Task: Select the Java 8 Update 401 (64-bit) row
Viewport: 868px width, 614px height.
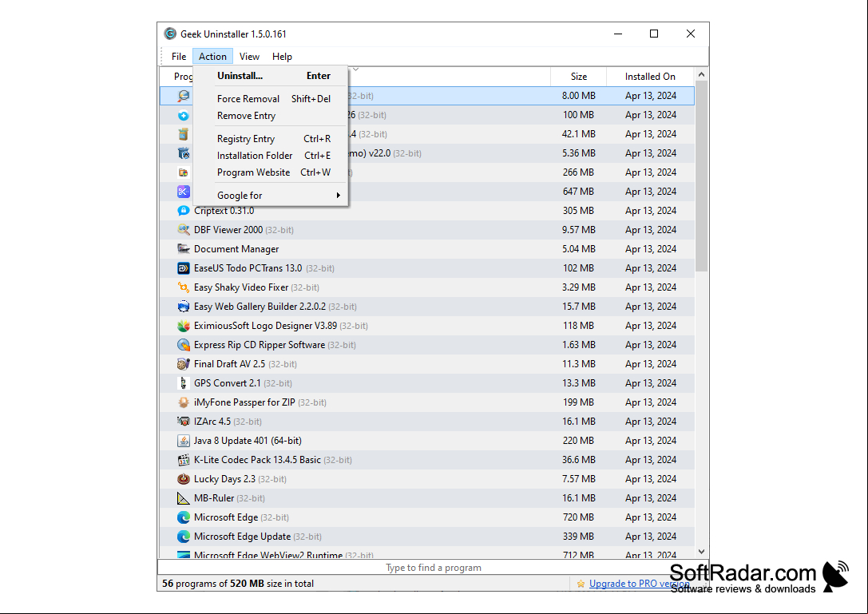Action: [426, 441]
